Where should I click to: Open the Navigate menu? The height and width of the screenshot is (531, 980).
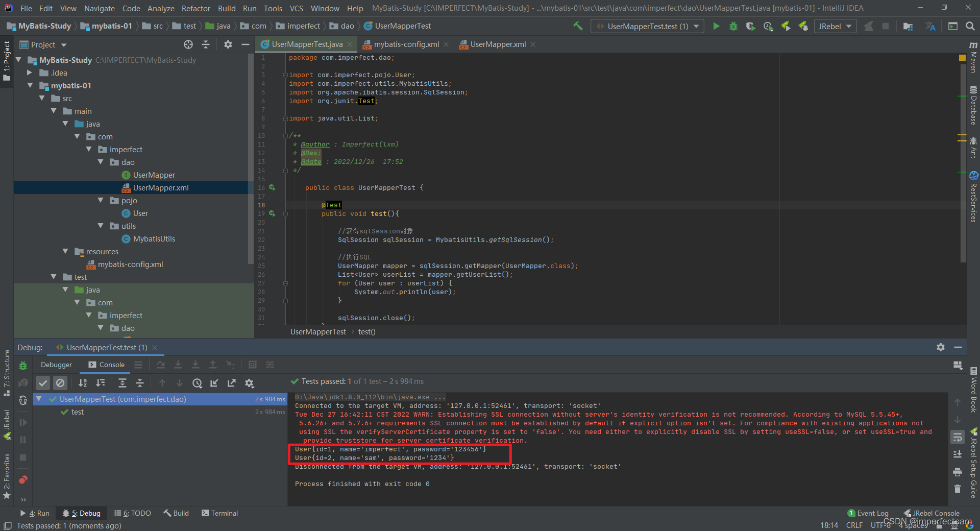[x=100, y=8]
